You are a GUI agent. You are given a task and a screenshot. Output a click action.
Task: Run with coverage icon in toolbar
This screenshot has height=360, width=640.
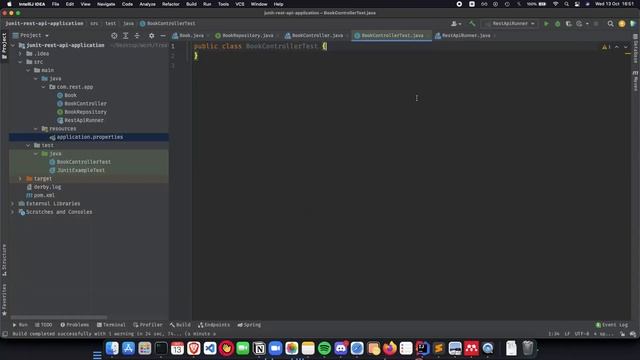pos(569,24)
